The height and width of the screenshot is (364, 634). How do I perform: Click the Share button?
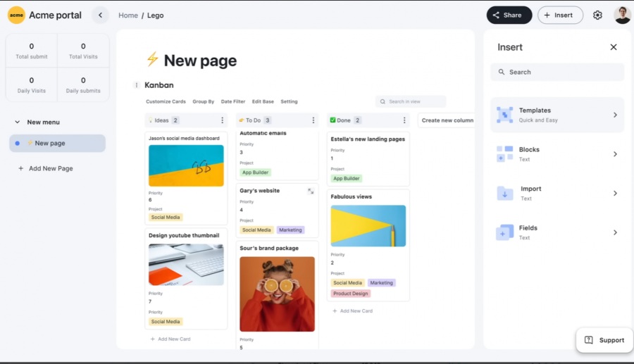[509, 15]
